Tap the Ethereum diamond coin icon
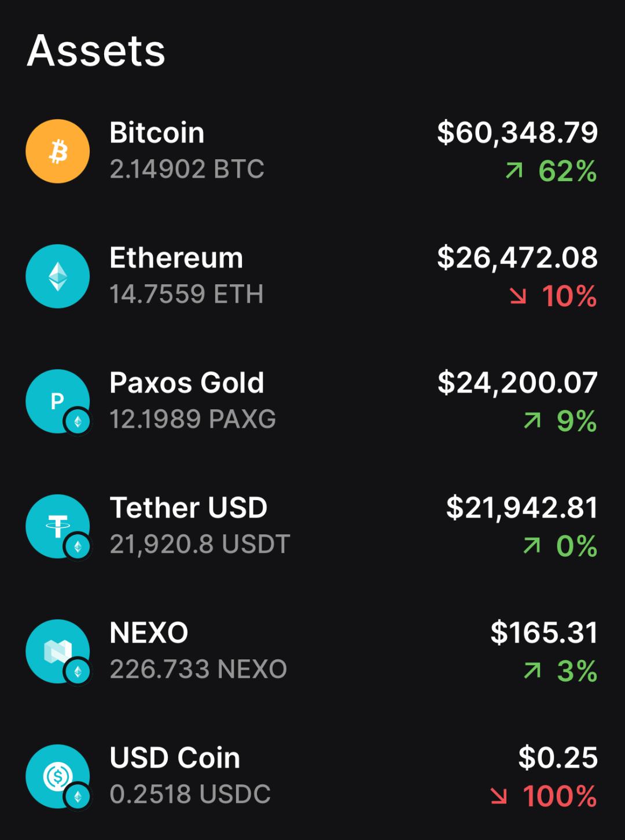Screen dimensions: 625x840 pos(57,276)
